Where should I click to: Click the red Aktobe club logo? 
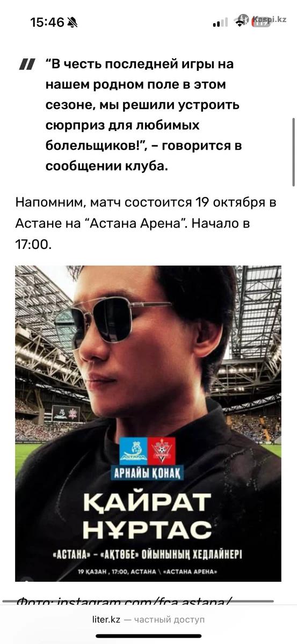click(162, 451)
